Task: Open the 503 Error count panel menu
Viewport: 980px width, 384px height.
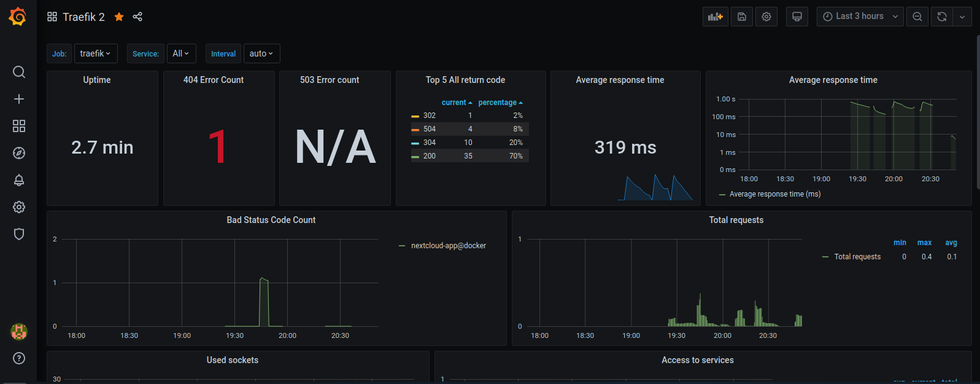Action: [330, 80]
